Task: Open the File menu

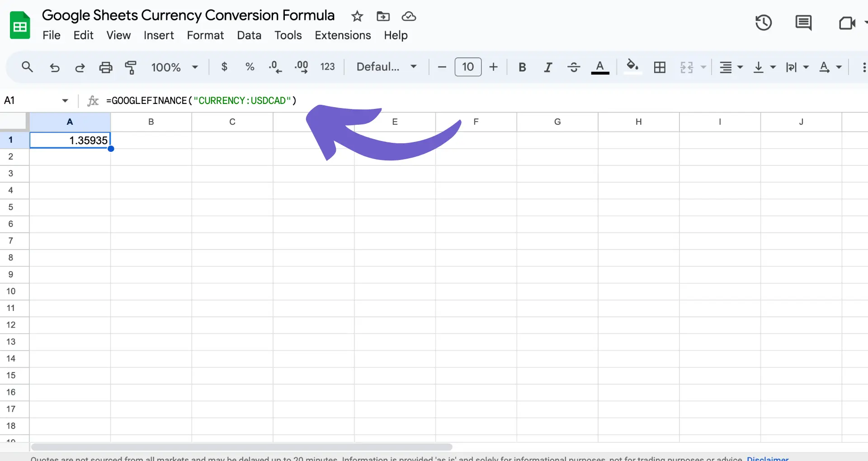Action: tap(52, 35)
